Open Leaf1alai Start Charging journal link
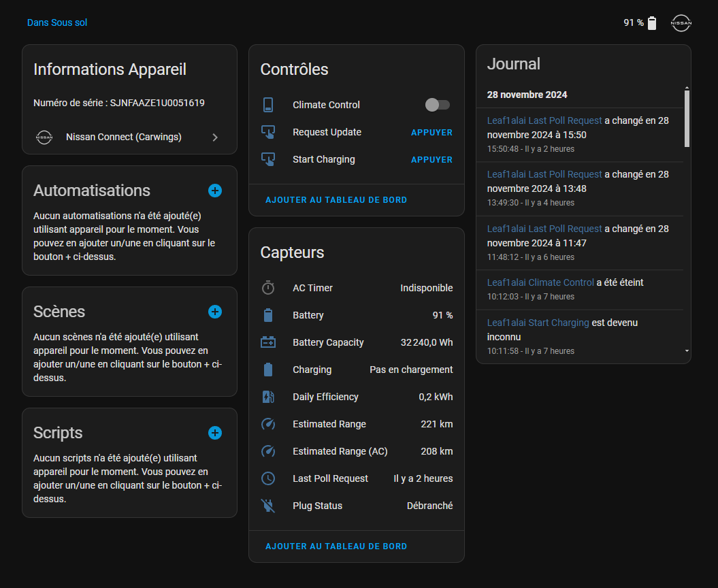Viewport: 718px width, 588px height. (538, 323)
